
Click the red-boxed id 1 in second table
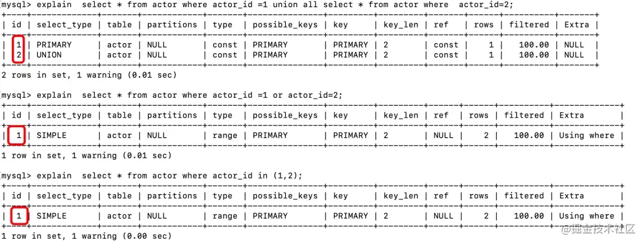point(18,136)
